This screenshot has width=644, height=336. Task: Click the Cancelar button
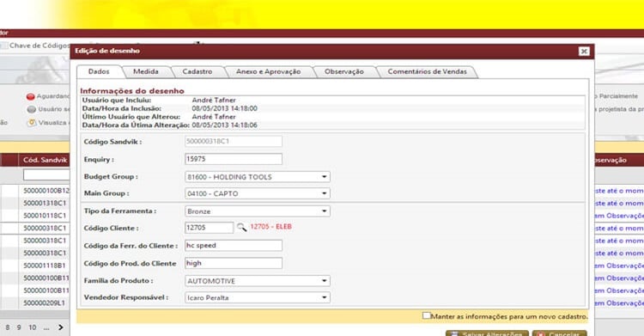[559, 333]
